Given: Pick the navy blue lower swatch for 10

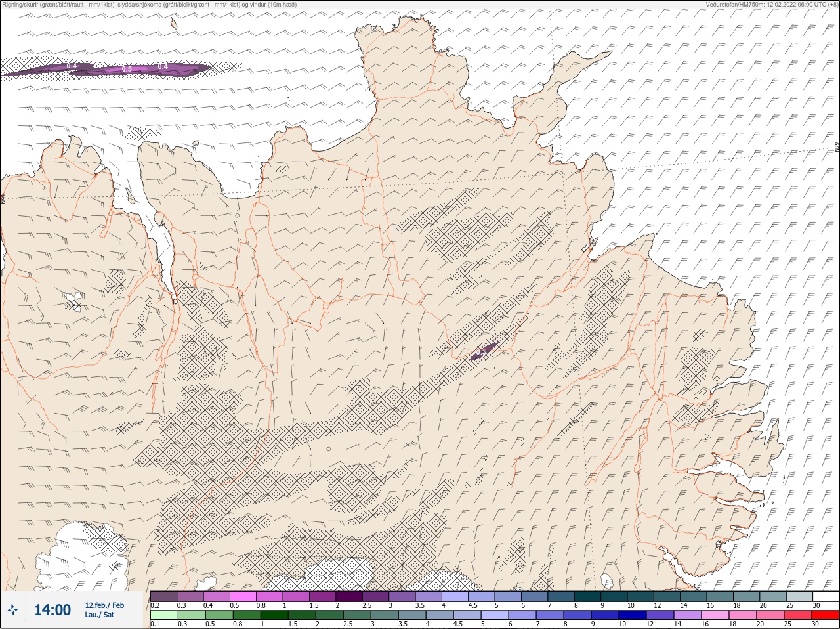Looking at the screenshot, I should pyautogui.click(x=632, y=615).
